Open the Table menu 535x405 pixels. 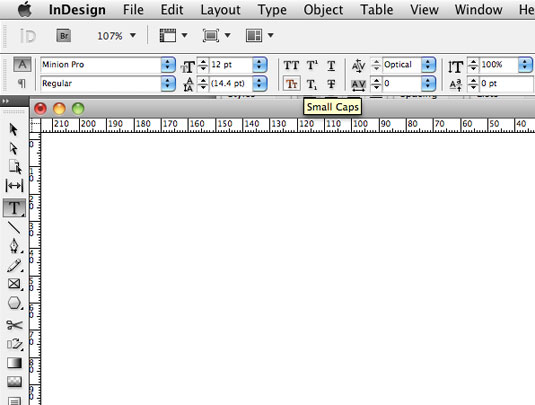tap(377, 10)
